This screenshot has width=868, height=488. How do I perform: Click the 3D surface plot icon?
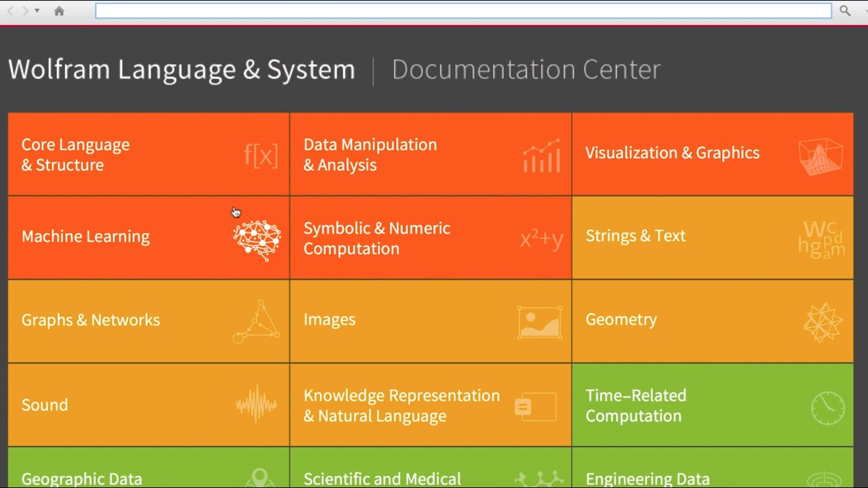tap(821, 157)
